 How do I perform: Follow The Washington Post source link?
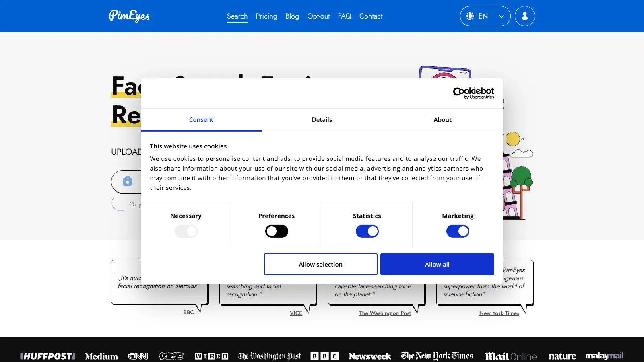pos(385,313)
